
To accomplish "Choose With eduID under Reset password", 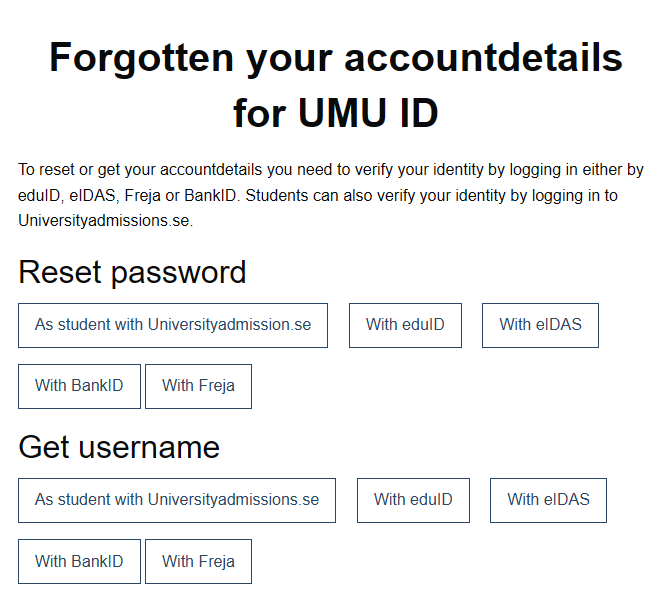I will point(405,325).
